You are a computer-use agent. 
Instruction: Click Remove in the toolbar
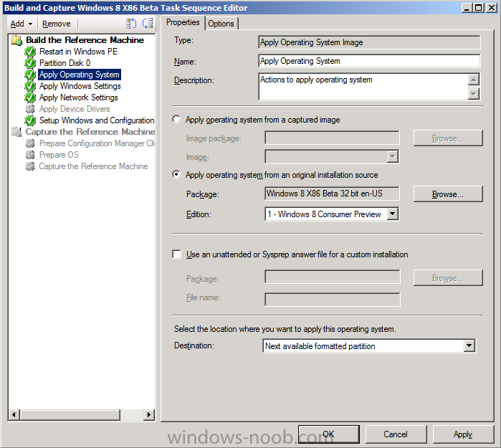(x=56, y=24)
